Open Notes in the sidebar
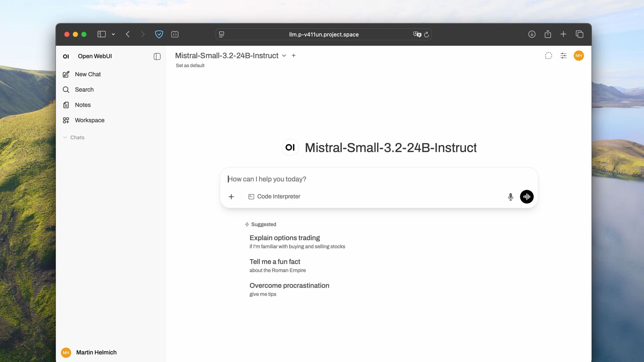This screenshot has height=362, width=644. (83, 105)
